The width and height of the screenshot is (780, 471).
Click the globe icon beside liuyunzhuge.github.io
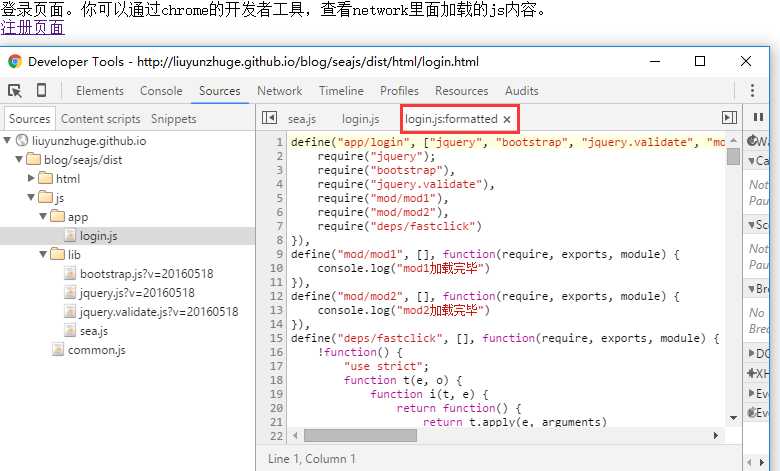22,141
